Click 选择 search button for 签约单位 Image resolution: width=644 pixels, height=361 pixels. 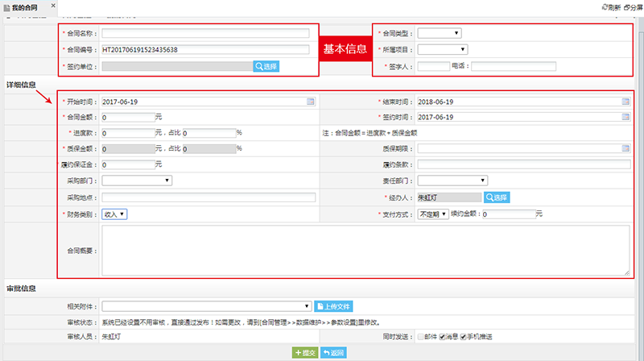[x=266, y=66]
